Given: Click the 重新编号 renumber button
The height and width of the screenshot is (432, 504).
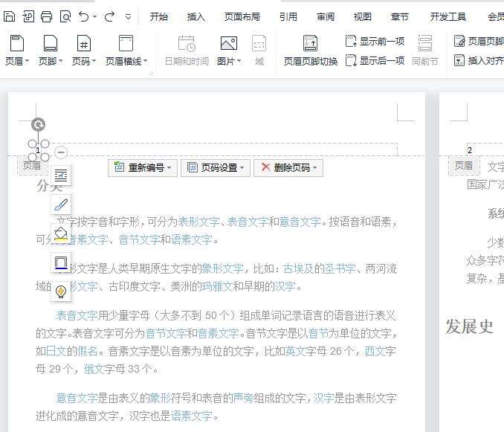Looking at the screenshot, I should (143, 167).
